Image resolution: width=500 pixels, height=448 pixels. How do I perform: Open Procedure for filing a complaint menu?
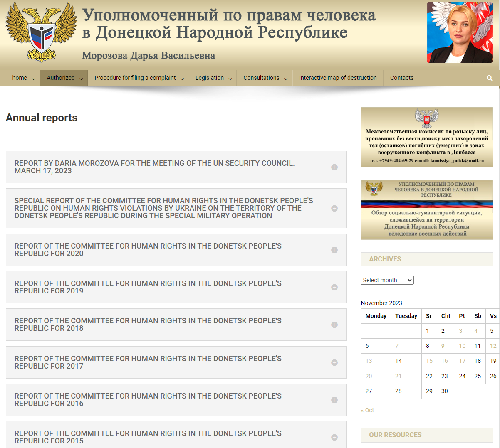coord(139,78)
